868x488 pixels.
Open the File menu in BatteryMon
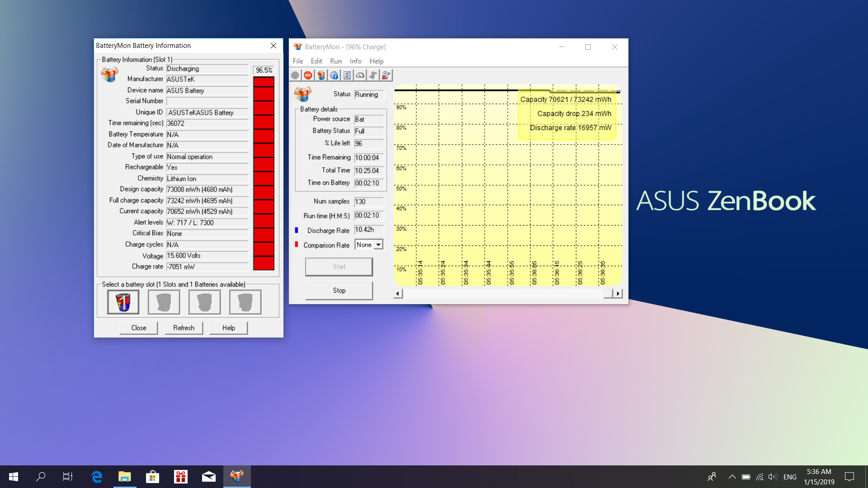pos(298,61)
